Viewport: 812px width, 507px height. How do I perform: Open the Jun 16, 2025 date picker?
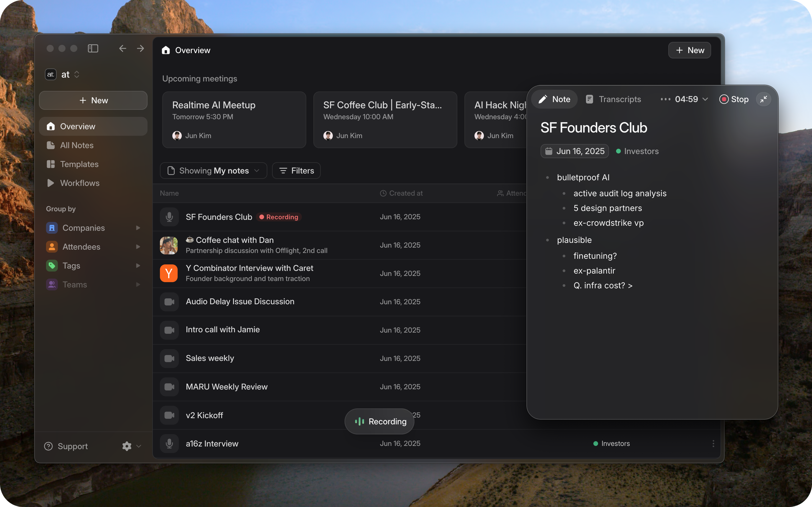tap(575, 151)
